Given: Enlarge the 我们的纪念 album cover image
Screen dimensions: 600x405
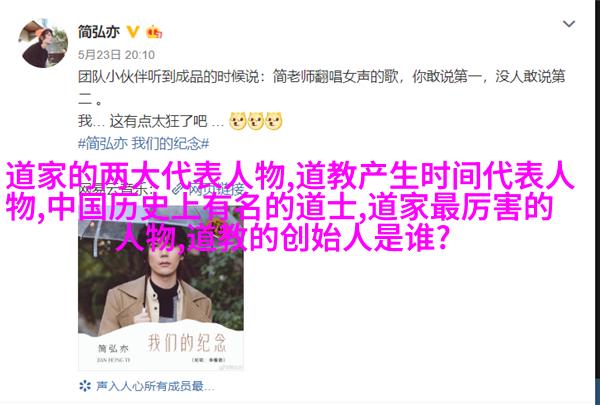Looking at the screenshot, I should [x=161, y=289].
